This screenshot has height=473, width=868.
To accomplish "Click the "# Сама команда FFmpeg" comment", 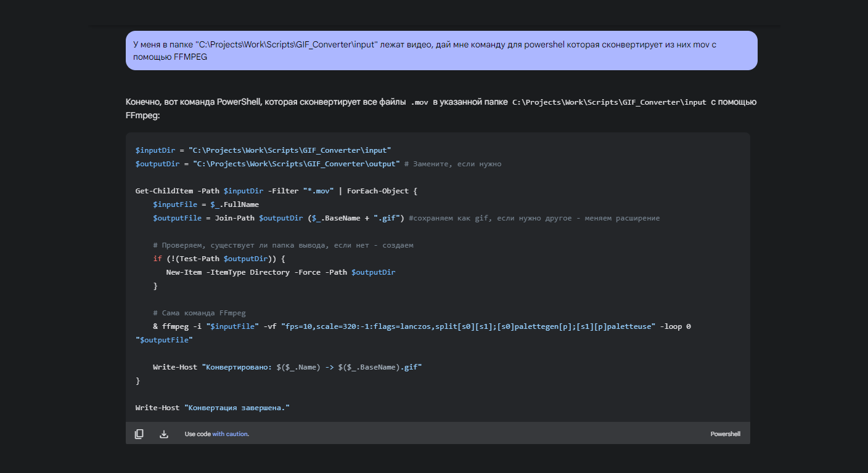I will 199,313.
